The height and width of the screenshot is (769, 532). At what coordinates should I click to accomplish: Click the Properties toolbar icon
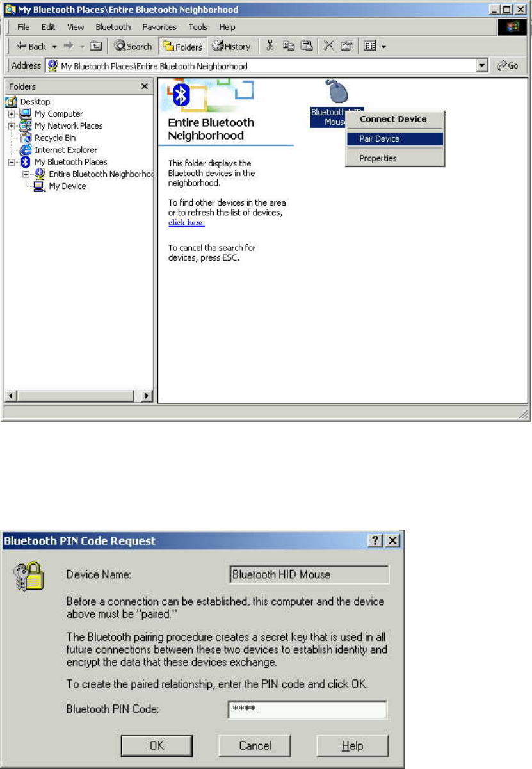coord(346,46)
